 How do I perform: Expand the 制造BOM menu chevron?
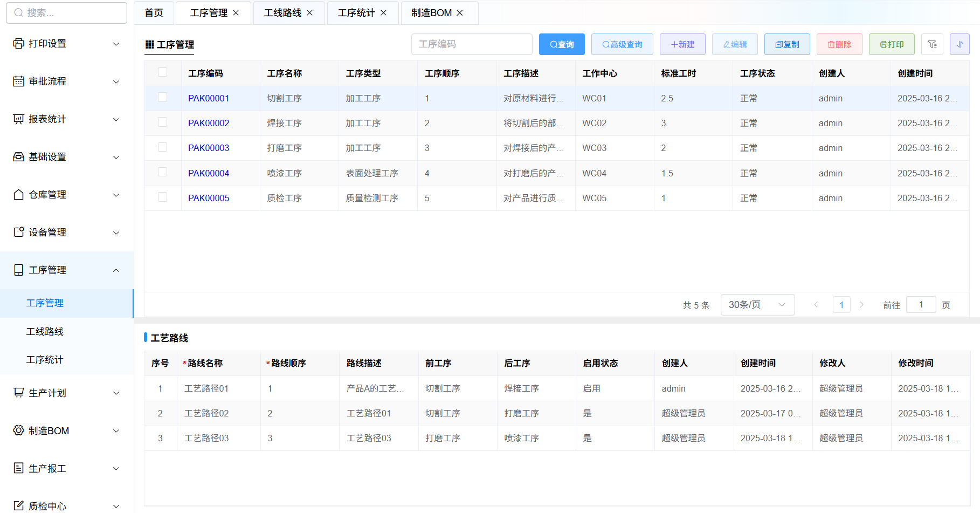coord(116,431)
